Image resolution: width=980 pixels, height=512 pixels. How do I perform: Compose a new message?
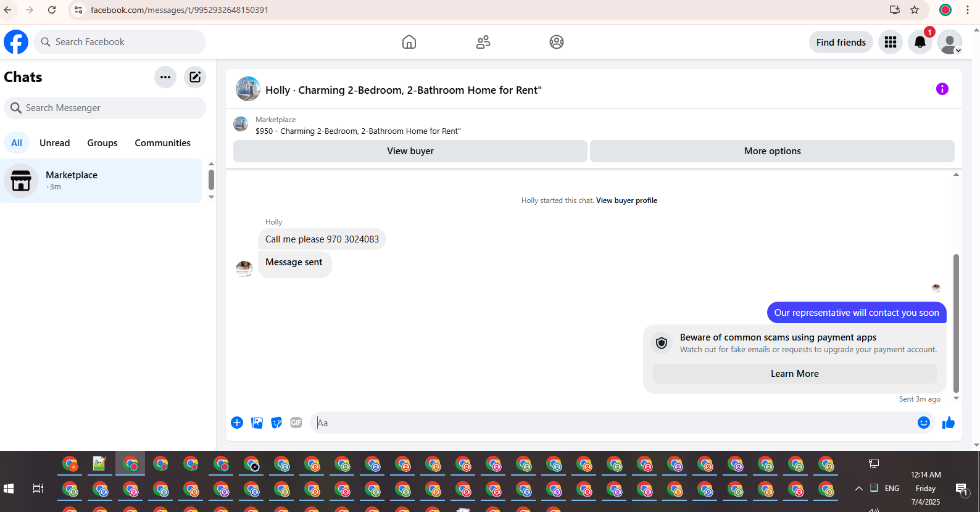tap(195, 77)
